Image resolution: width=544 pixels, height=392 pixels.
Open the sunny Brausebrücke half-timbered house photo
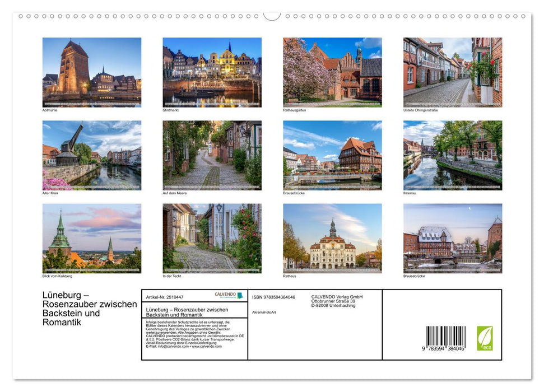tap(332, 156)
